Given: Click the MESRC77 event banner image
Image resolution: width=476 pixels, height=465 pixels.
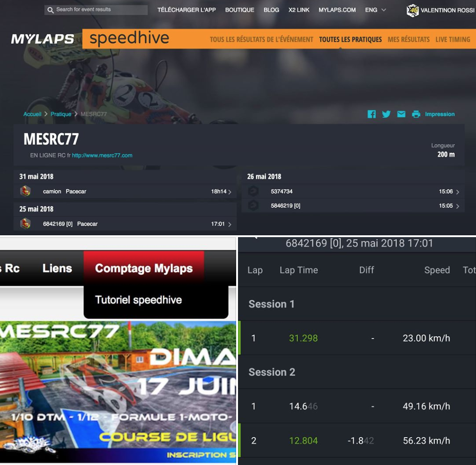Looking at the screenshot, I should tap(118, 392).
